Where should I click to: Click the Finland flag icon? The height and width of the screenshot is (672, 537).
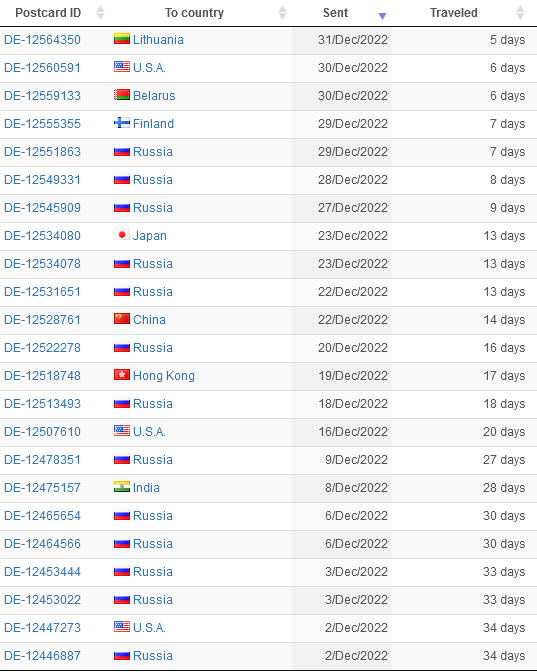(122, 123)
